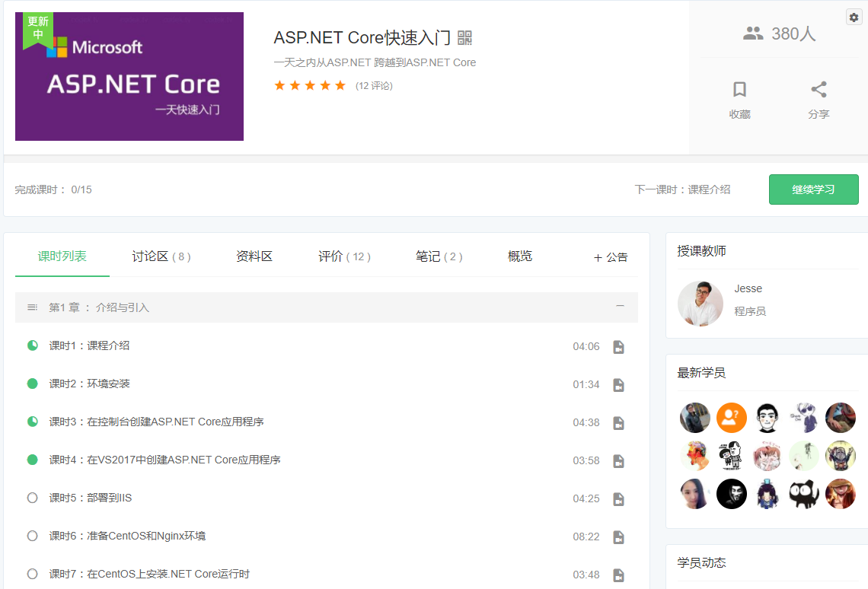This screenshot has width=868, height=589.
Task: Click the 课时2 completed green status circle
Action: tap(33, 384)
